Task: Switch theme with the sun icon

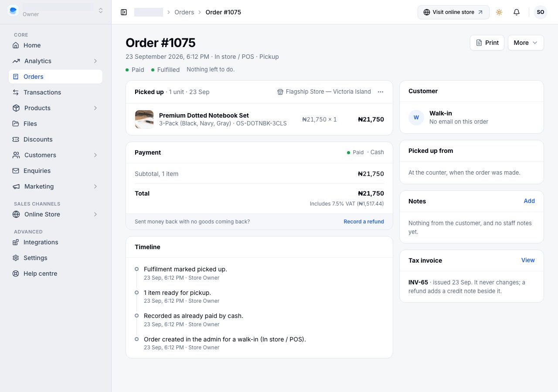Action: click(499, 12)
